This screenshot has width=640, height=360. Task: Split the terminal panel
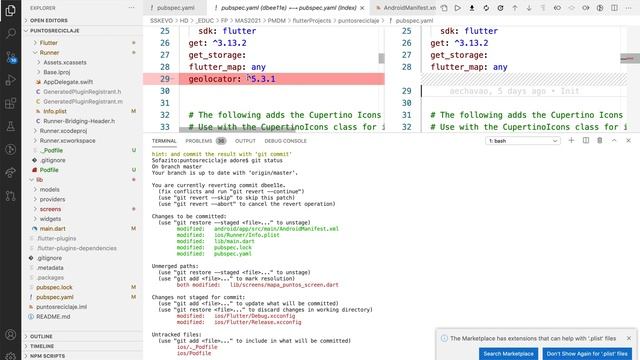point(586,140)
